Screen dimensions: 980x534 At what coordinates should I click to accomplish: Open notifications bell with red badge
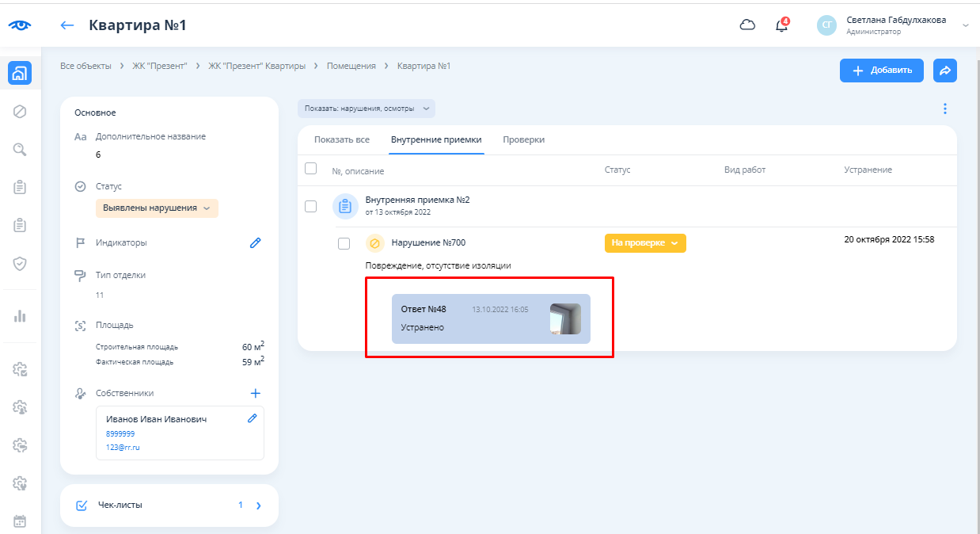[x=781, y=25]
